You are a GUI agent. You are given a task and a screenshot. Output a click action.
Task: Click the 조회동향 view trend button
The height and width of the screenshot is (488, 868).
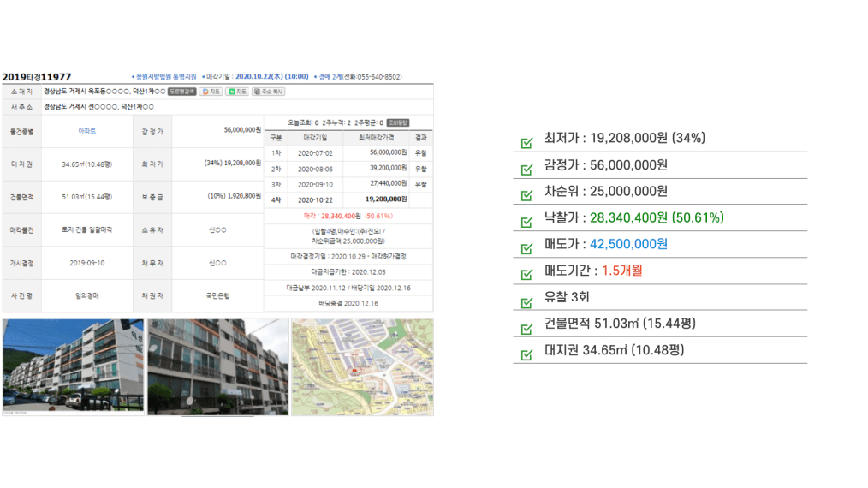click(398, 122)
